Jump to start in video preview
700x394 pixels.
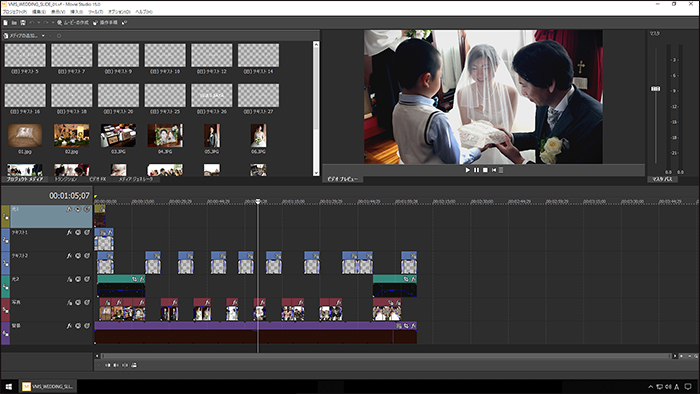494,170
